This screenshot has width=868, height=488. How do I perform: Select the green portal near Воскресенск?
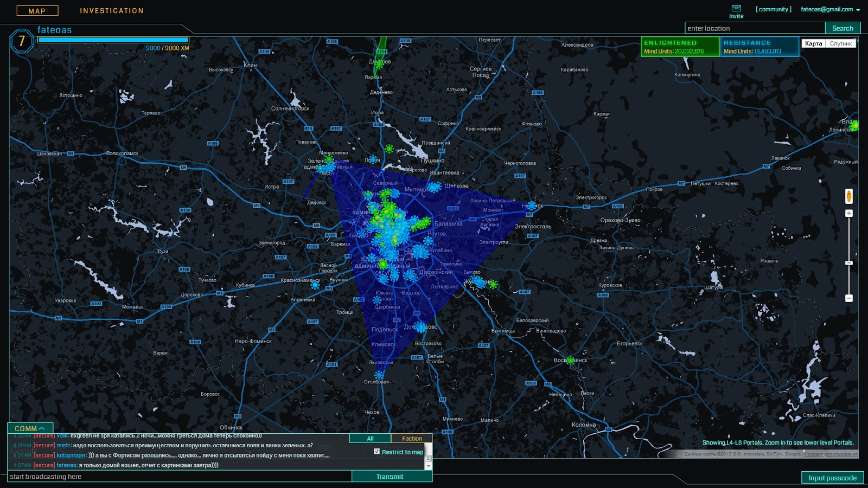(x=570, y=360)
